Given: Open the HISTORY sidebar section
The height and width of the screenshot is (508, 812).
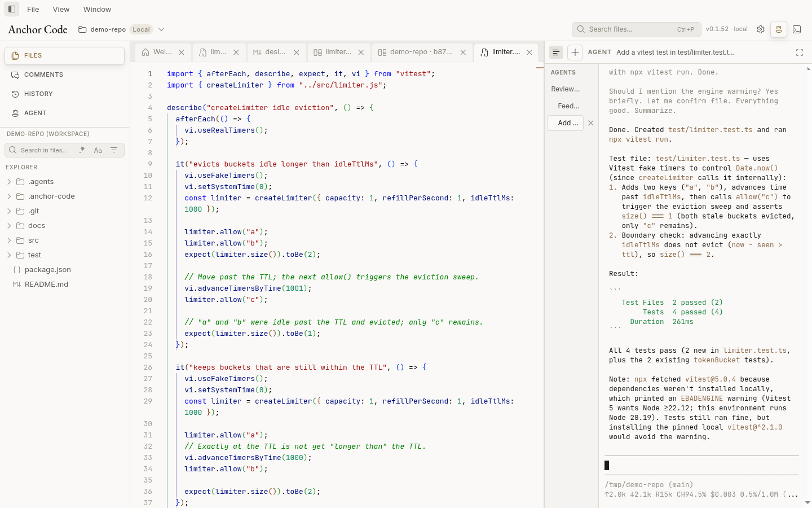Looking at the screenshot, I should point(65,94).
